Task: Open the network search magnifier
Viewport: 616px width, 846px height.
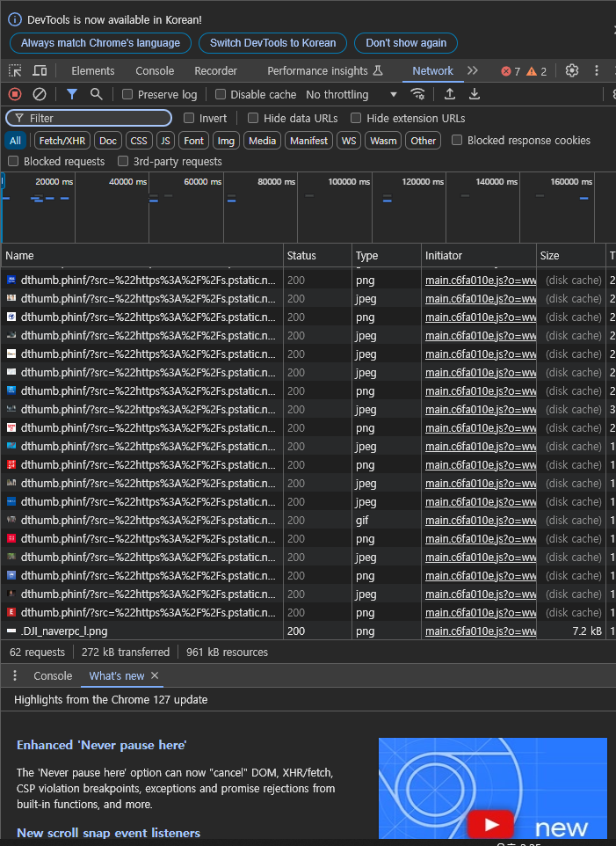Action: tap(97, 94)
